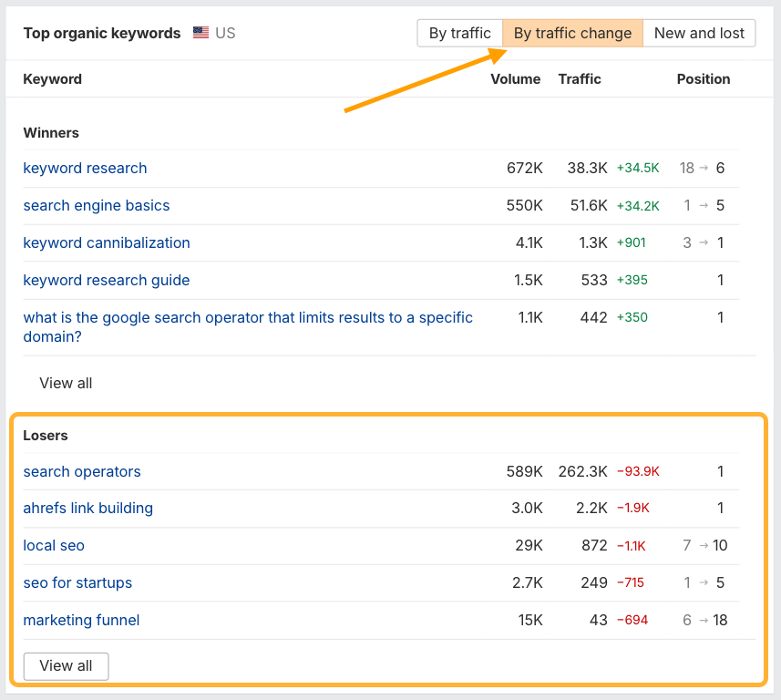Click the search engine basics keyword
Screen dimensions: 781x700
97,205
